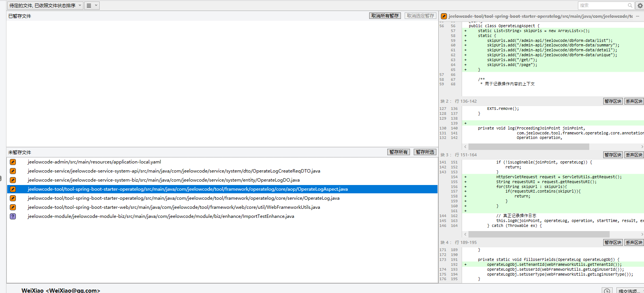The image size is (644, 293).
Task: Select OperateLogDO.java in unstaged files
Action: point(163,180)
